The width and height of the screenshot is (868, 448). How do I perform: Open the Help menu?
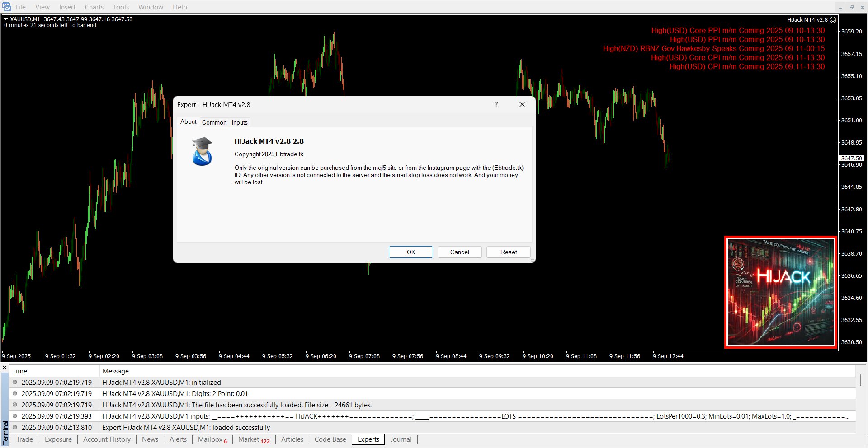[179, 7]
